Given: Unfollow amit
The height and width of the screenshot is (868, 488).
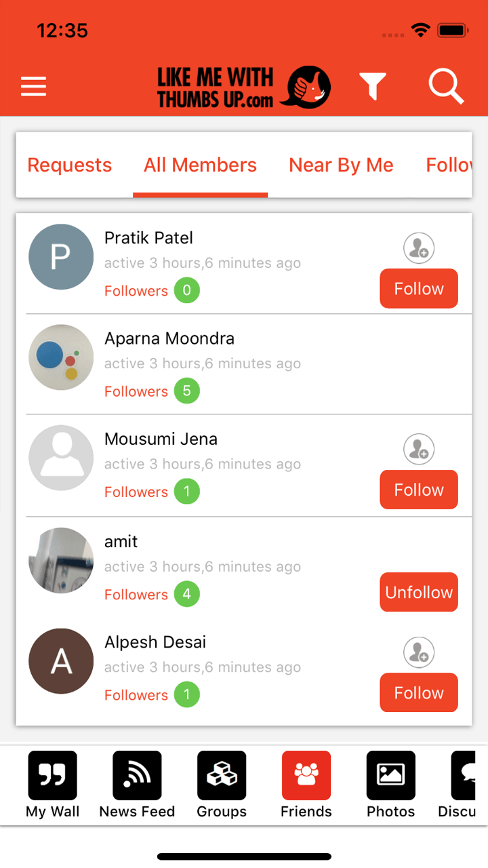Looking at the screenshot, I should click(x=419, y=593).
